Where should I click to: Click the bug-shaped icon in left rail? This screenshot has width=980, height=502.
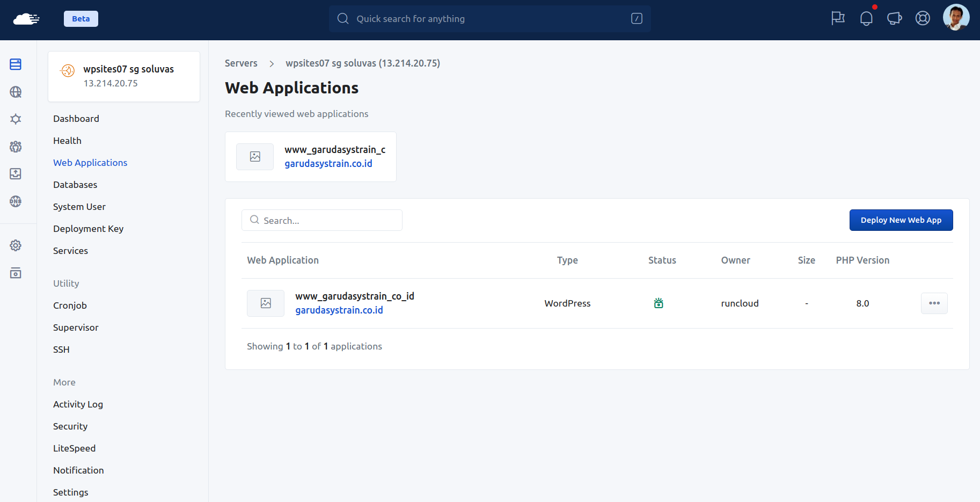point(16,119)
